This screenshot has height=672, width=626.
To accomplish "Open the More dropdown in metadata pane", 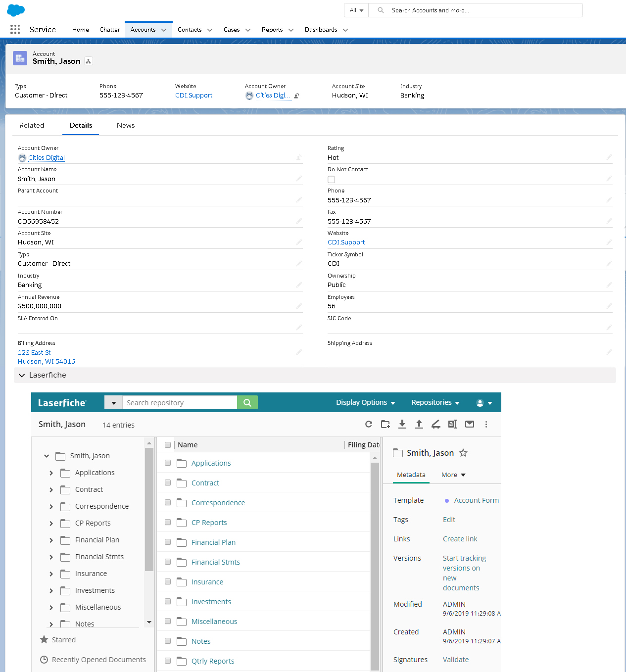I will [x=453, y=475].
